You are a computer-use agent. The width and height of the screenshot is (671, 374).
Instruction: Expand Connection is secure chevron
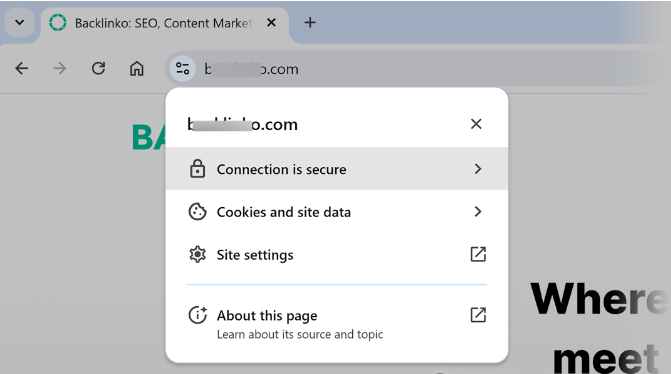click(x=478, y=169)
